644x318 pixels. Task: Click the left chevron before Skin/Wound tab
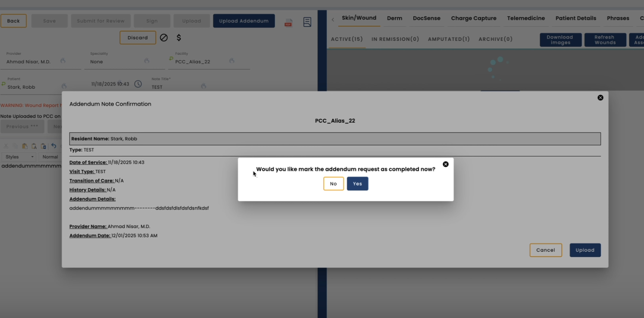tap(333, 19)
